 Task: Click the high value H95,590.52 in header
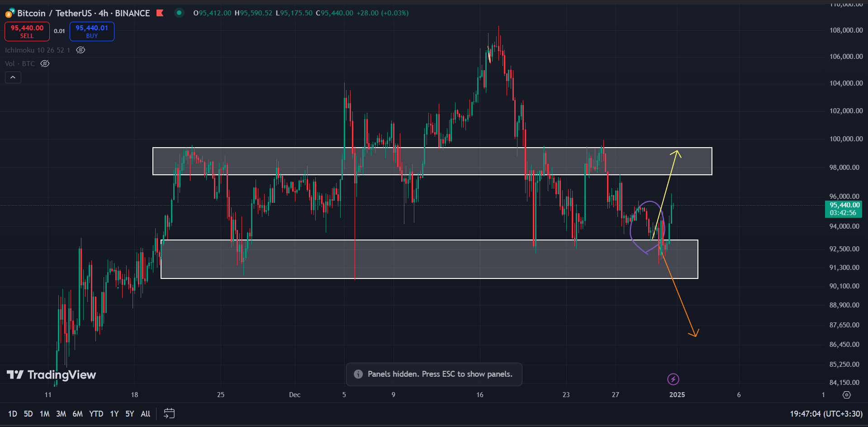tap(253, 13)
